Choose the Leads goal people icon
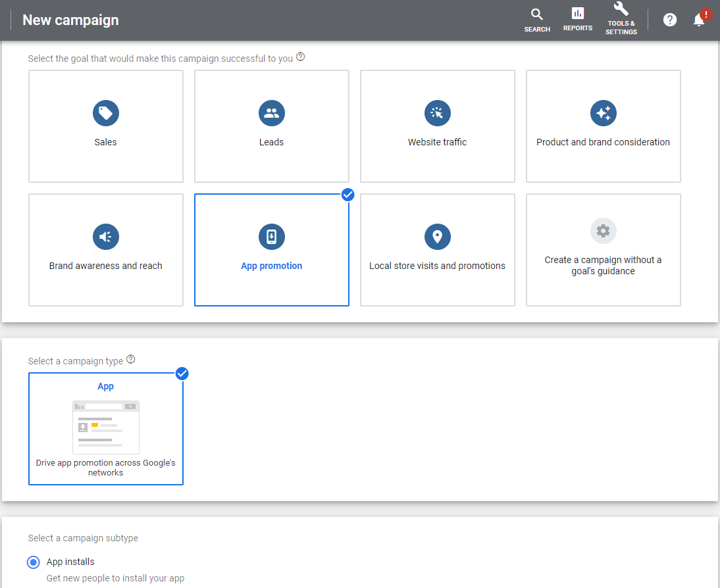The image size is (720, 588). coord(271,114)
